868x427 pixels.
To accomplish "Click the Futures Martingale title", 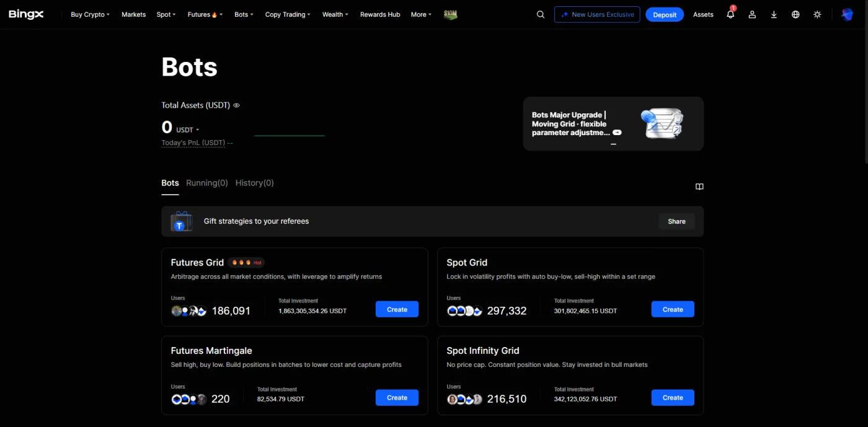I will (x=211, y=351).
